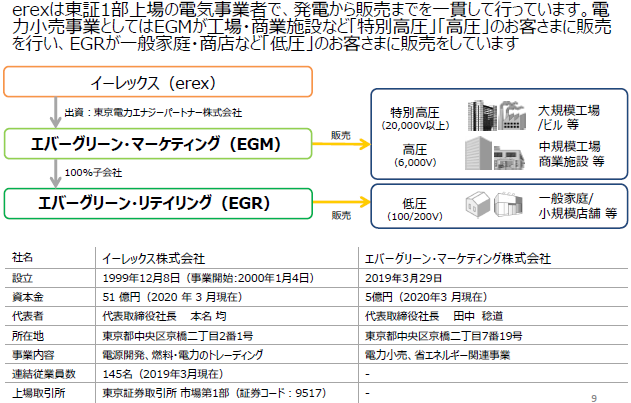Click the 電力小売、省エネルギー関連事業 cell
This screenshot has width=631, height=403.
(x=437, y=355)
